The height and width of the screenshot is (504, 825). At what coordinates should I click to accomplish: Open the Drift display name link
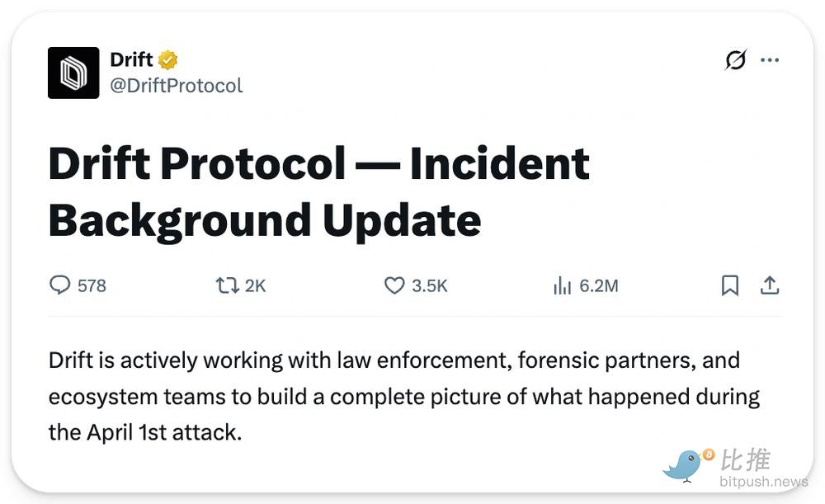pos(131,59)
